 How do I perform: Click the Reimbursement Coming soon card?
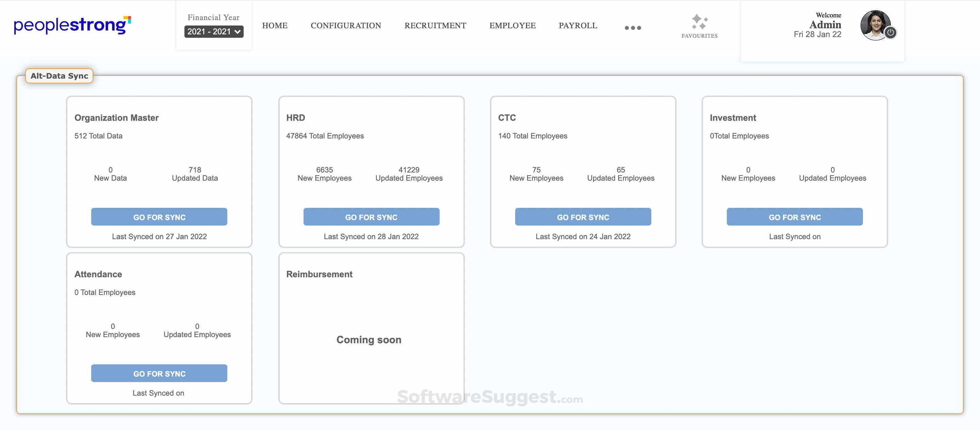(x=368, y=340)
